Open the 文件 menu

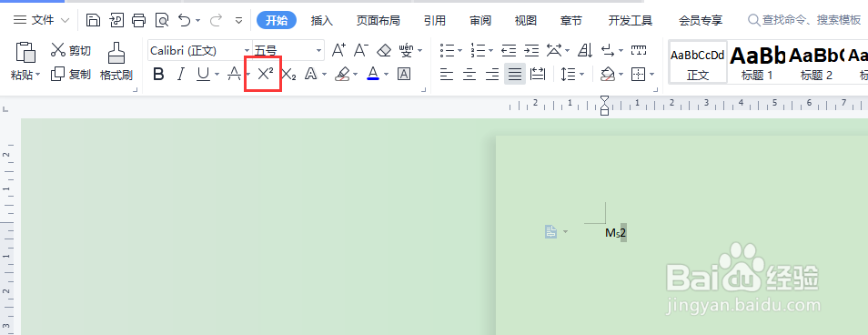coord(42,21)
